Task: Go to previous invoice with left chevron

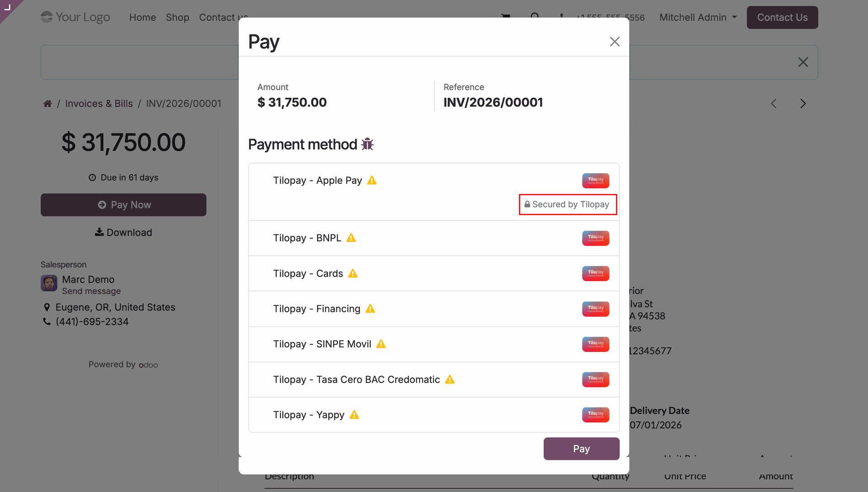Action: [774, 103]
